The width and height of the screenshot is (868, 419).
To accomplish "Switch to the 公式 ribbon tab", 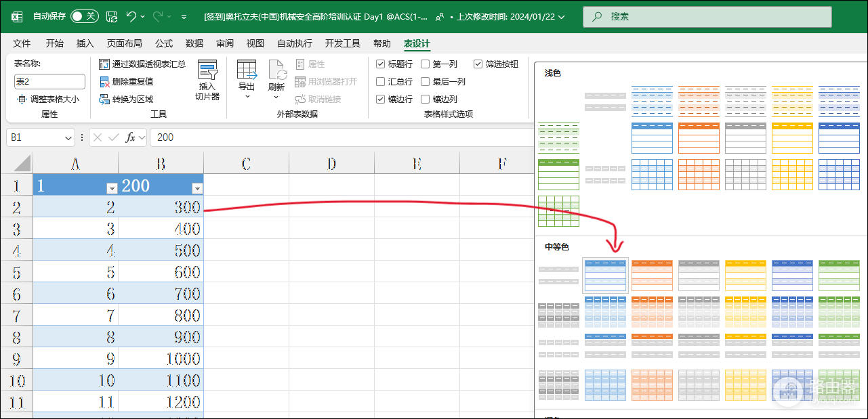I will (164, 43).
